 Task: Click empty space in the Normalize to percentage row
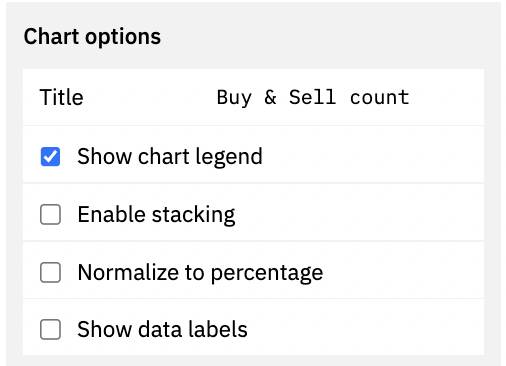[402, 272]
